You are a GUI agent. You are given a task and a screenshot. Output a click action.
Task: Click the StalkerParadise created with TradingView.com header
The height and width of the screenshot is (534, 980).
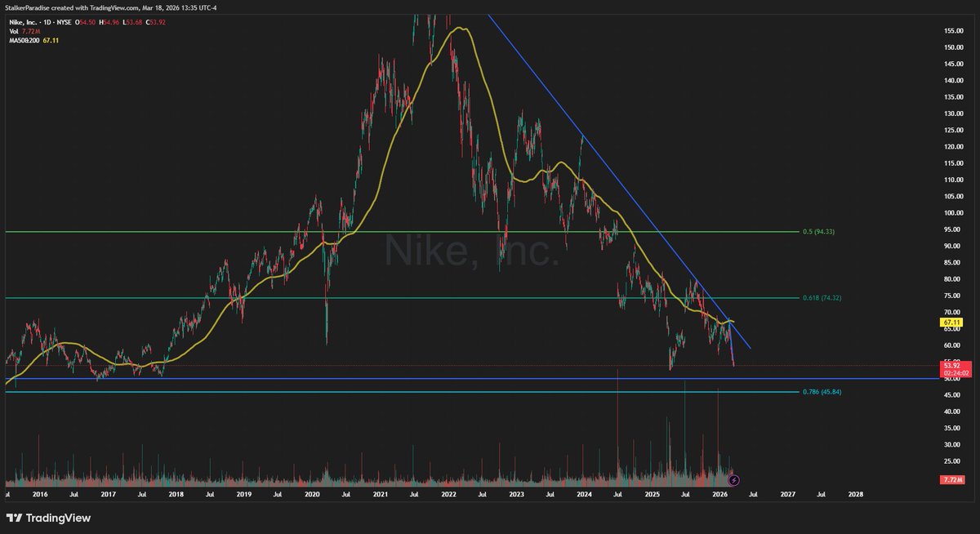tap(111, 7)
